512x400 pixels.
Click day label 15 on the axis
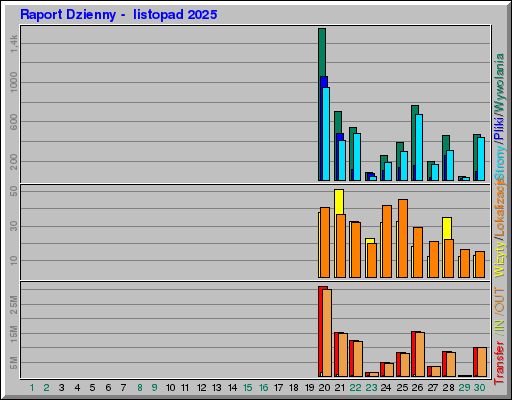click(248, 388)
